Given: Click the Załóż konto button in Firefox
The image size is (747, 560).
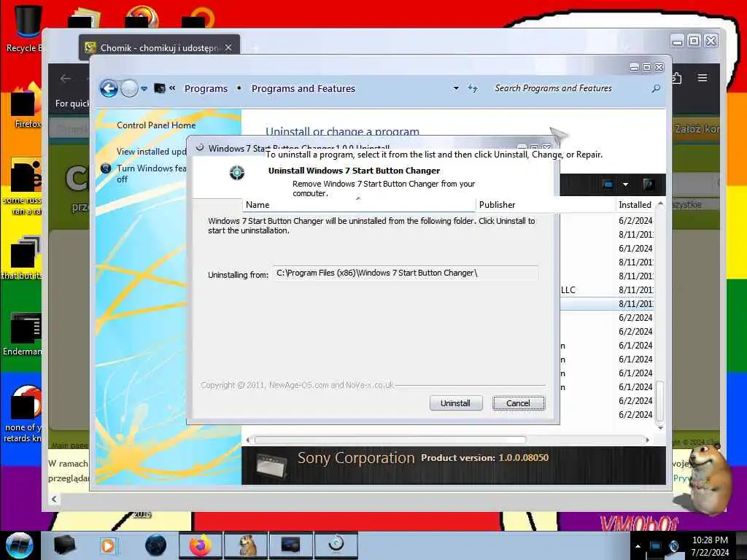Looking at the screenshot, I should tap(697, 128).
